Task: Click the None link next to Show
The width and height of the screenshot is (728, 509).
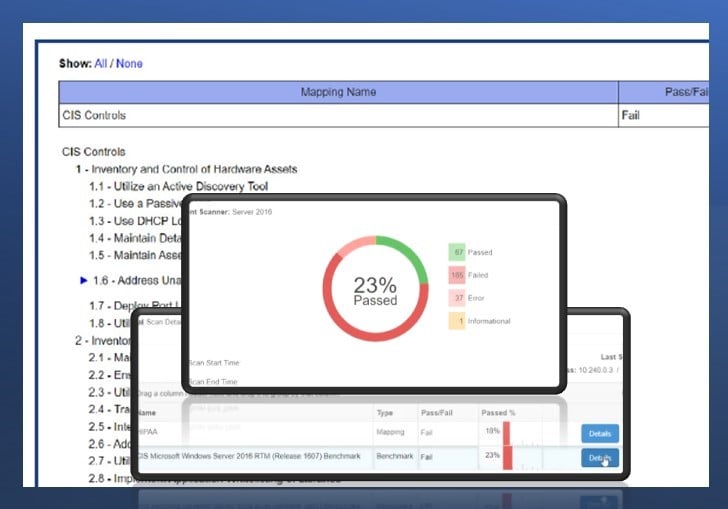Action: pos(129,64)
